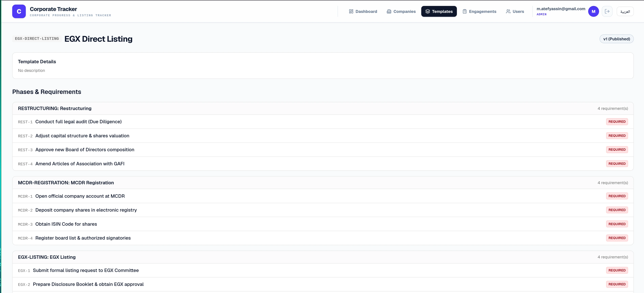
Task: Switch language to العربية
Action: click(625, 12)
